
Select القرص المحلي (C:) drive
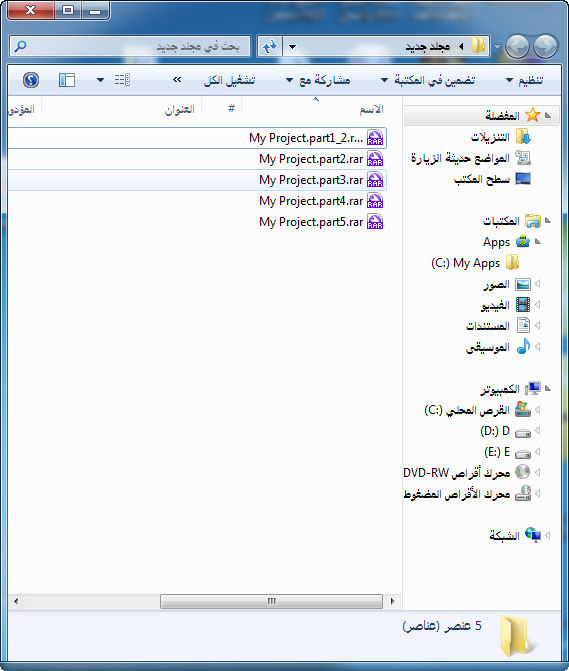click(x=477, y=410)
